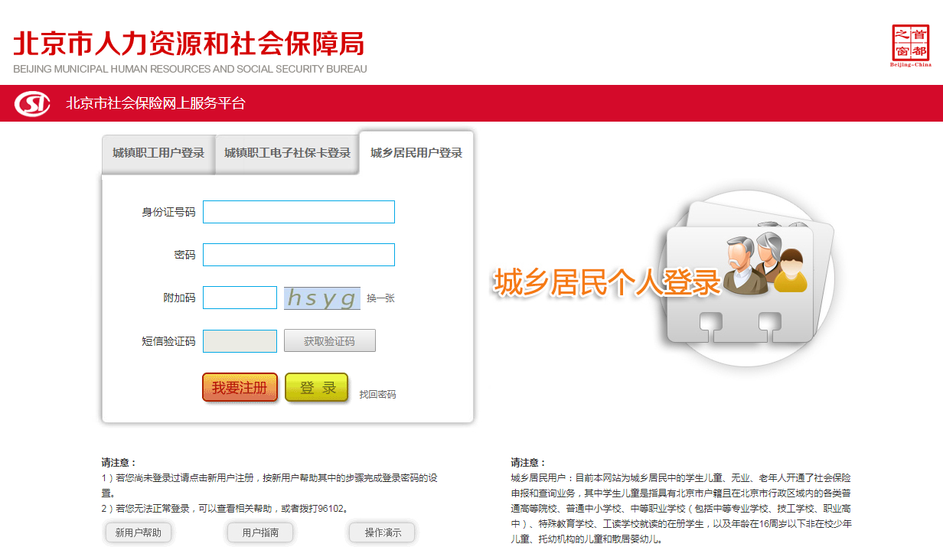
Task: Click the Beijing-China capital window seal icon
Action: 911,45
